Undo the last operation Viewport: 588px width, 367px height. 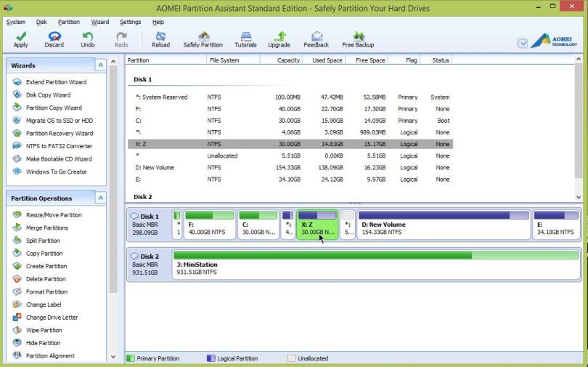pos(88,40)
